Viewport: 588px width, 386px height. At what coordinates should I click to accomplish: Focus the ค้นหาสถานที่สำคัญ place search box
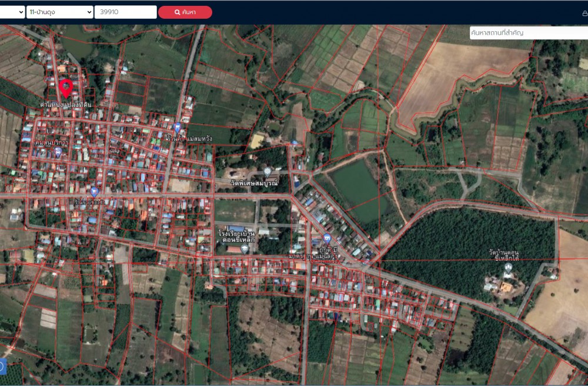click(x=528, y=33)
